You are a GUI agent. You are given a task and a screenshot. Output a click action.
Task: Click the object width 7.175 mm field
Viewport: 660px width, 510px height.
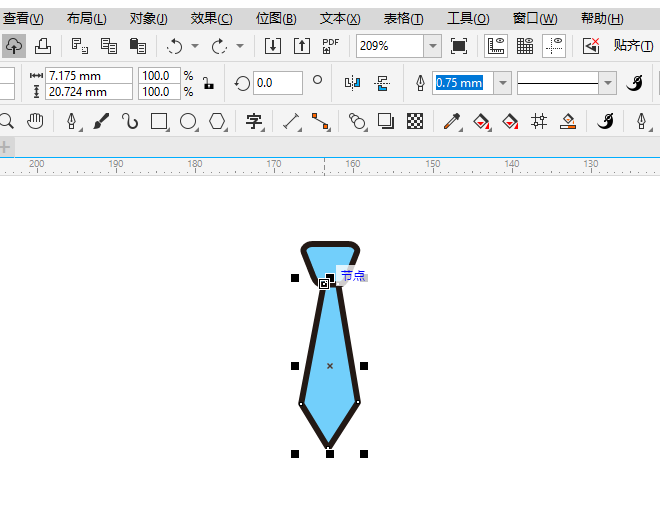[89, 76]
